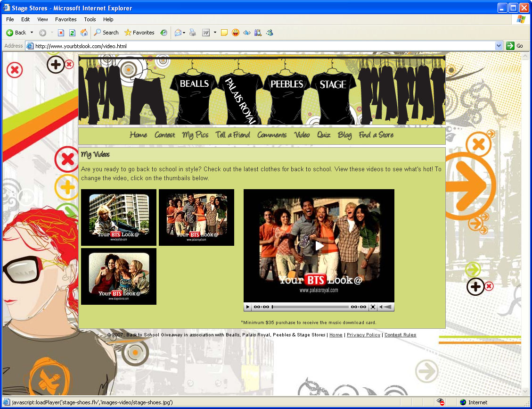Open the Favorites menu in the menu bar
The image size is (532, 409).
[65, 19]
